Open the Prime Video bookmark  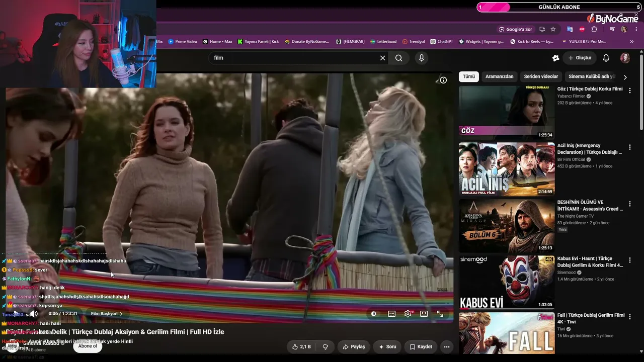pos(183,42)
